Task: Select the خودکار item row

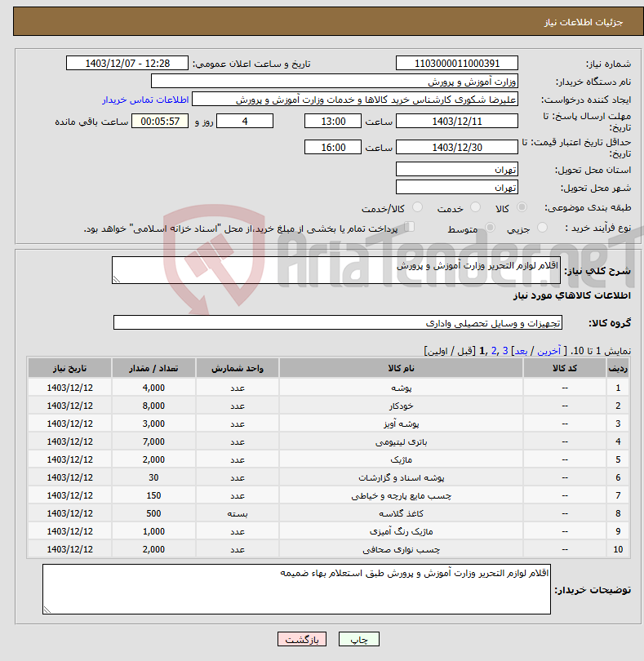Action: pyautogui.click(x=329, y=406)
